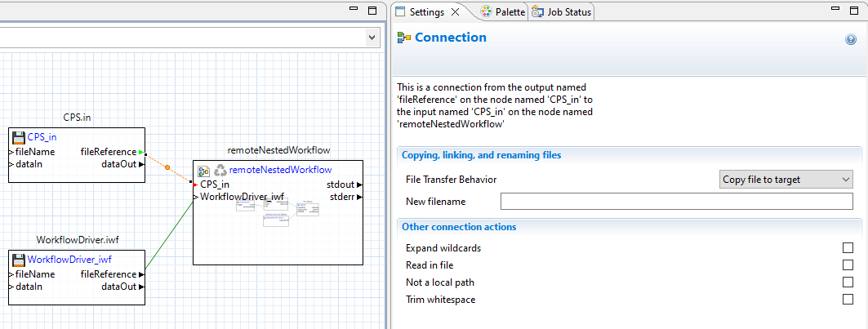Select the CPS_in node title link

click(42, 137)
